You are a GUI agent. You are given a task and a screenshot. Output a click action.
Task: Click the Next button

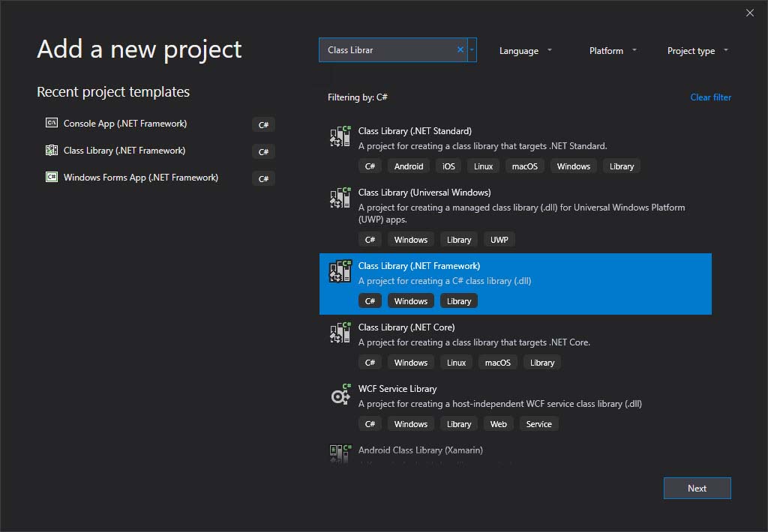[x=697, y=488]
